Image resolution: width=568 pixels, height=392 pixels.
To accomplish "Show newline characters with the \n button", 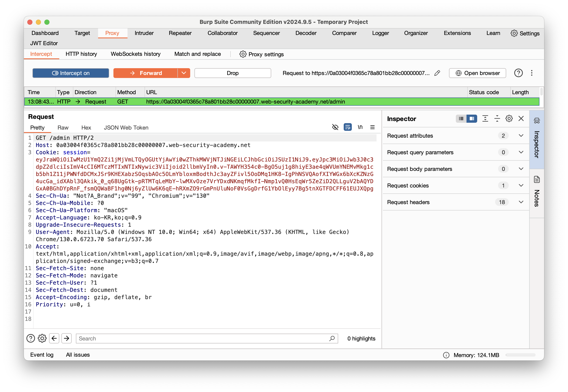I will (x=360, y=127).
